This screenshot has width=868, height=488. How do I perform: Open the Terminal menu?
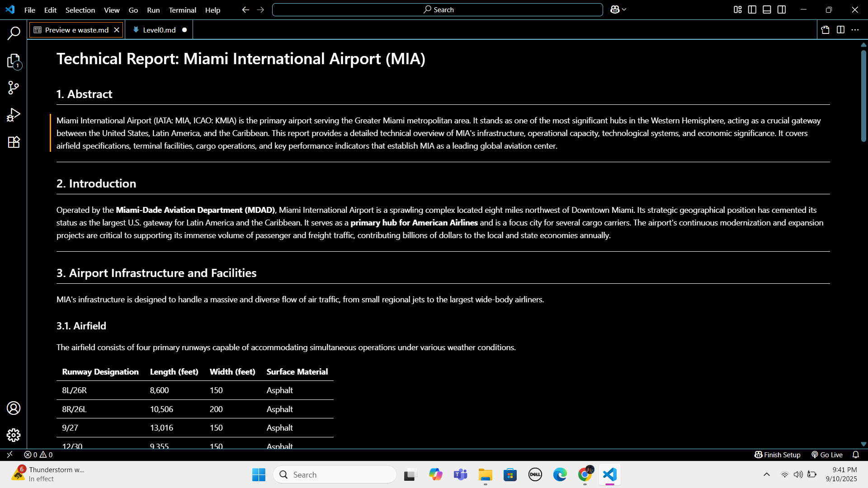pyautogui.click(x=182, y=10)
